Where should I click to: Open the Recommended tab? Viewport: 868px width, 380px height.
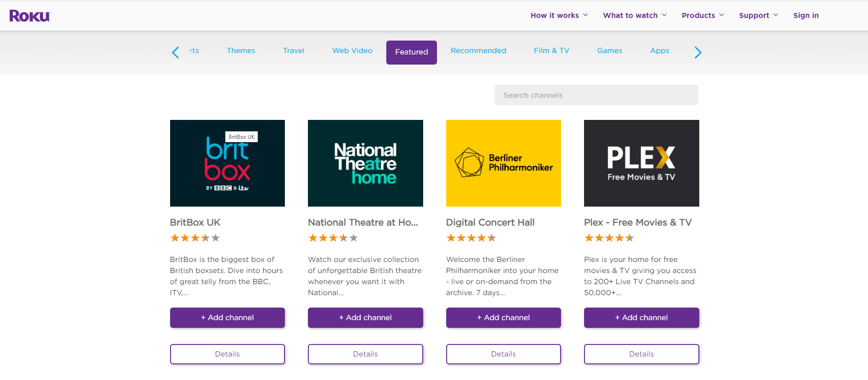tap(478, 51)
